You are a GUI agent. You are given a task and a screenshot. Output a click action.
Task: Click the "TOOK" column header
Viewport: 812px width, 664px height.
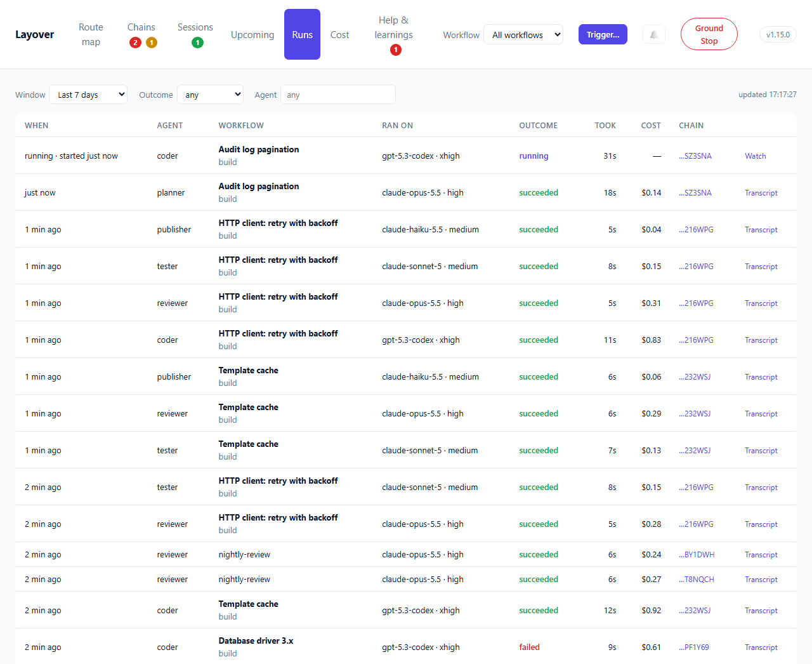coord(605,125)
